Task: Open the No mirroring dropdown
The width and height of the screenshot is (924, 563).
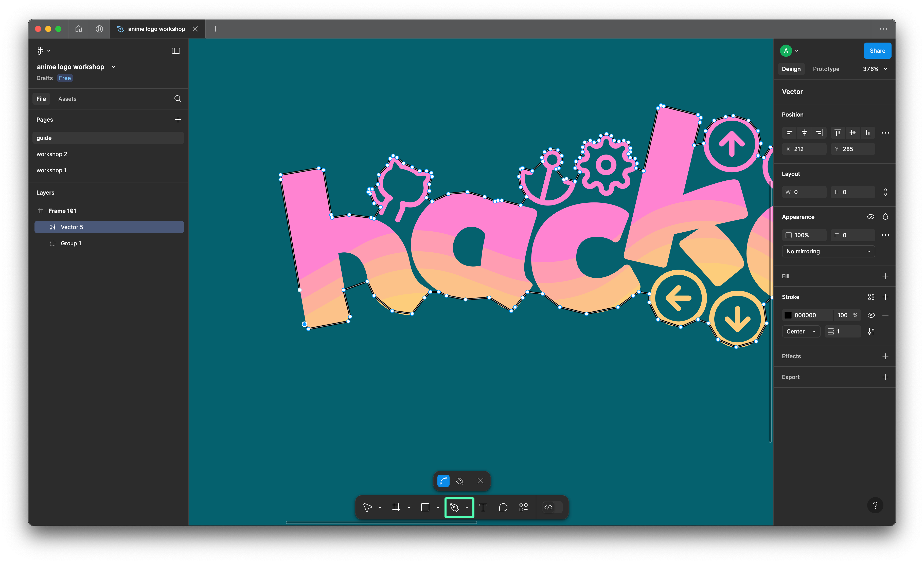Action: (x=828, y=251)
